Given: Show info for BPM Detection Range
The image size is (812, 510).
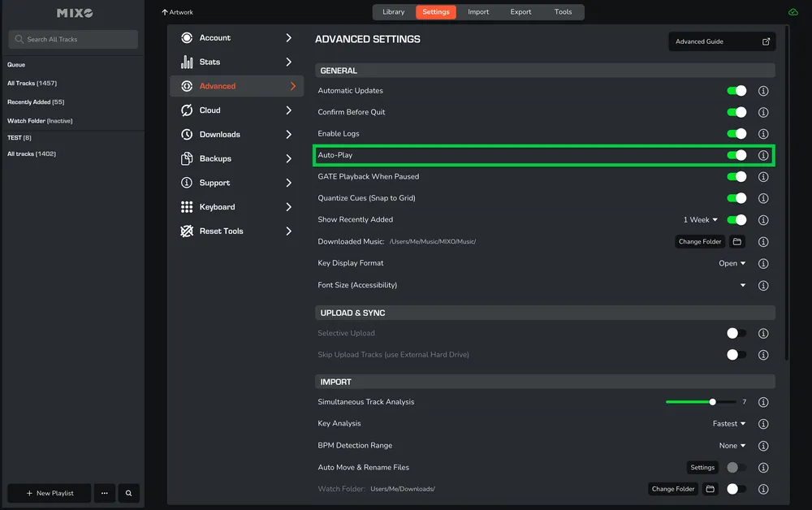Looking at the screenshot, I should pyautogui.click(x=763, y=446).
